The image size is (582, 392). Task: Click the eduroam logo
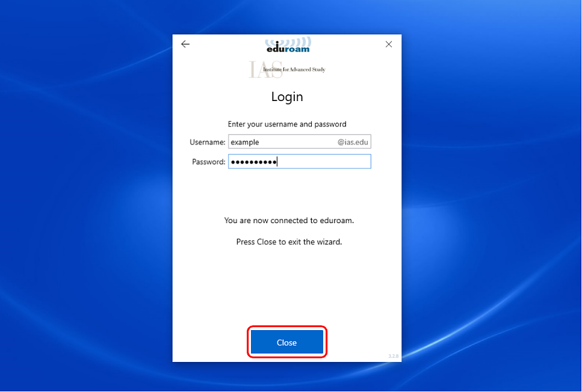pyautogui.click(x=288, y=49)
